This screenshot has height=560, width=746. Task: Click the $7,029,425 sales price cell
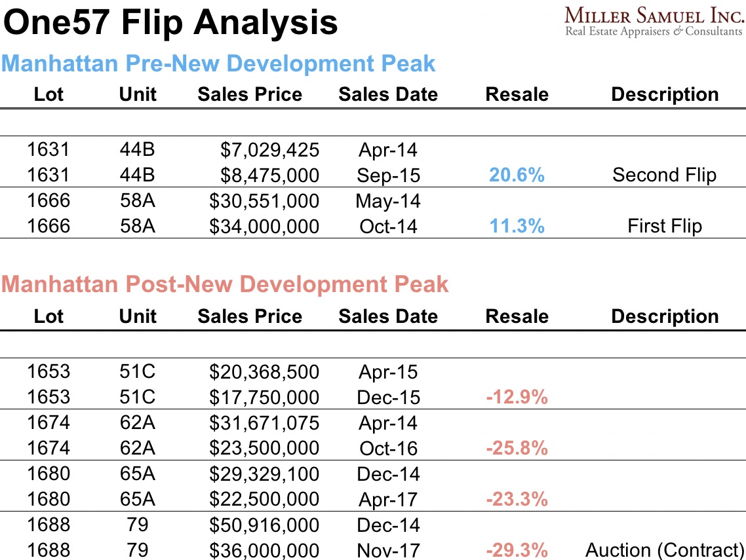269,150
